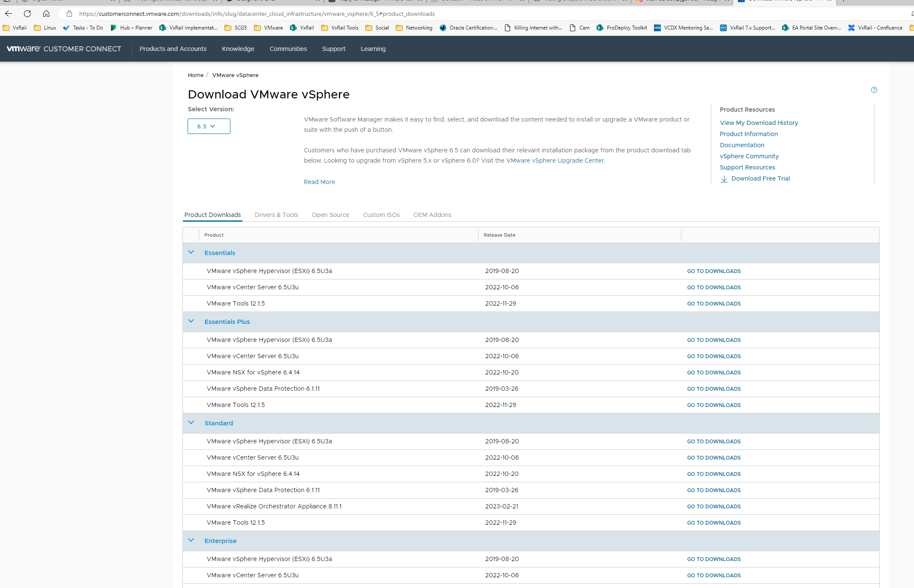914x588 pixels.
Task: Open Social bookmark folder
Action: pos(377,28)
